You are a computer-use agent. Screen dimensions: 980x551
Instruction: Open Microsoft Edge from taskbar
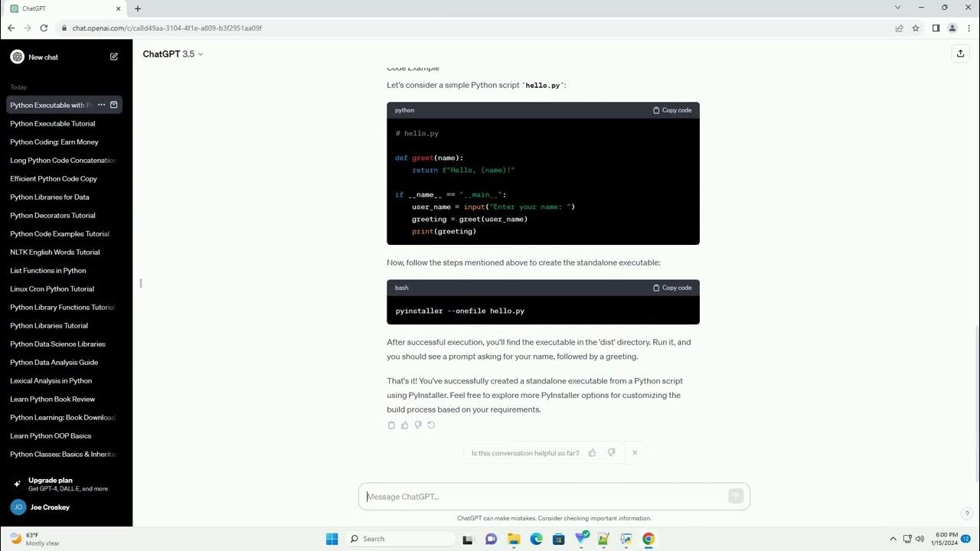point(536,539)
